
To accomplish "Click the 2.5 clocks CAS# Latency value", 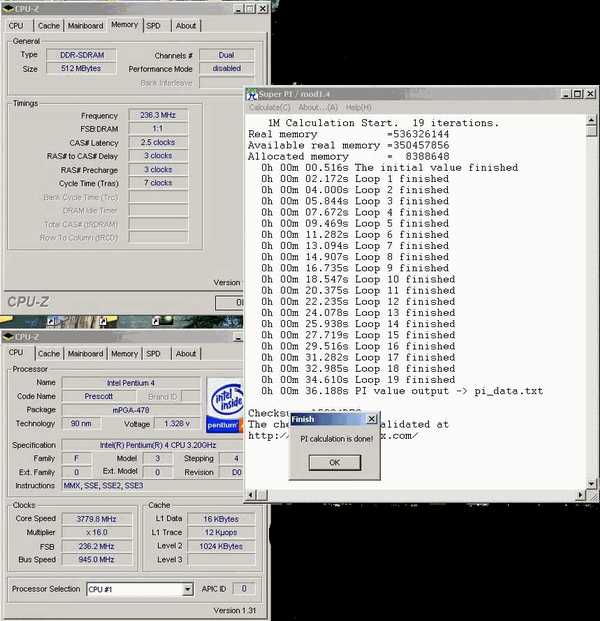I will [x=158, y=142].
